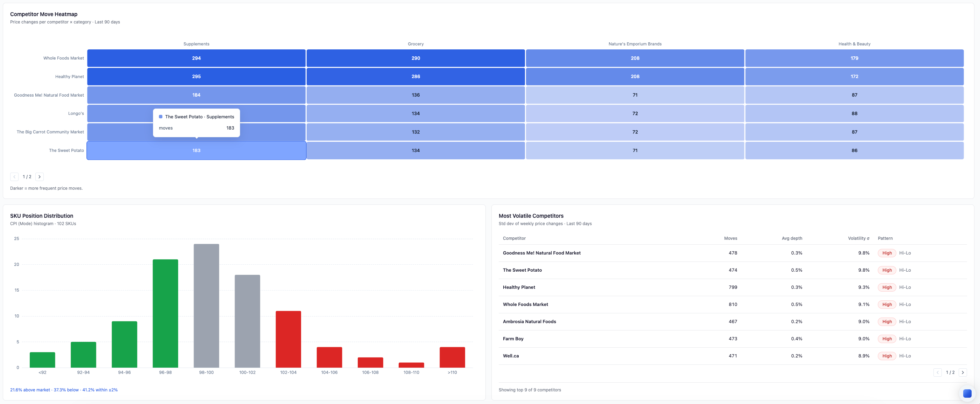
Task: Open Goodness Me! Natural Food Market table row
Action: pyautogui.click(x=733, y=253)
